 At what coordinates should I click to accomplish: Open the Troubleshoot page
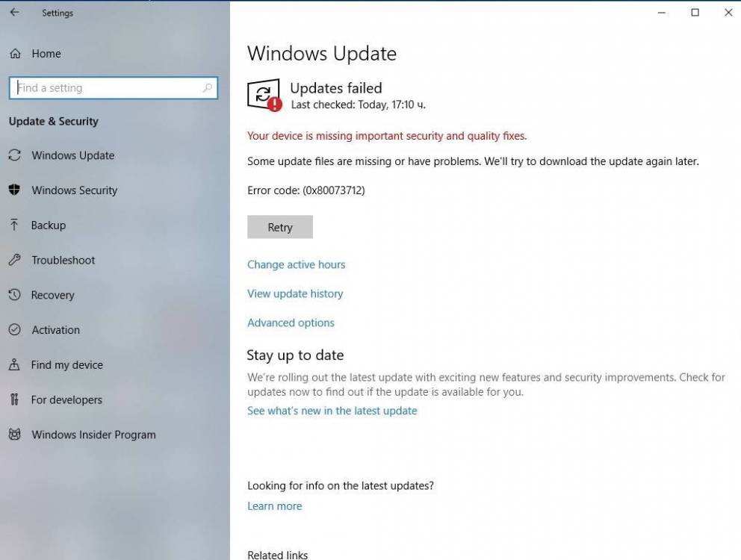point(63,260)
